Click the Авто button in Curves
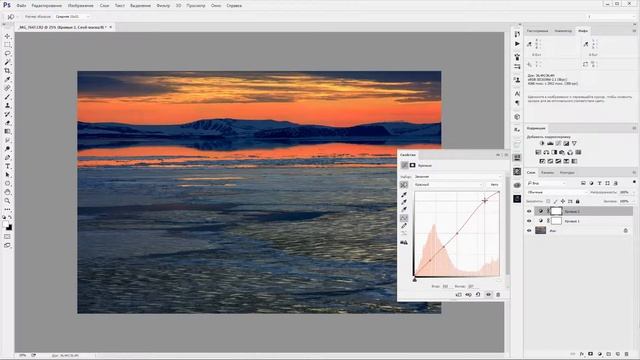The width and height of the screenshot is (640, 360). pyautogui.click(x=494, y=184)
